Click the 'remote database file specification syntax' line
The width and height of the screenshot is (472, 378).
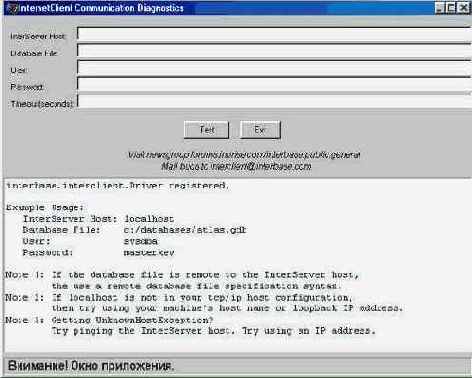coord(196,286)
